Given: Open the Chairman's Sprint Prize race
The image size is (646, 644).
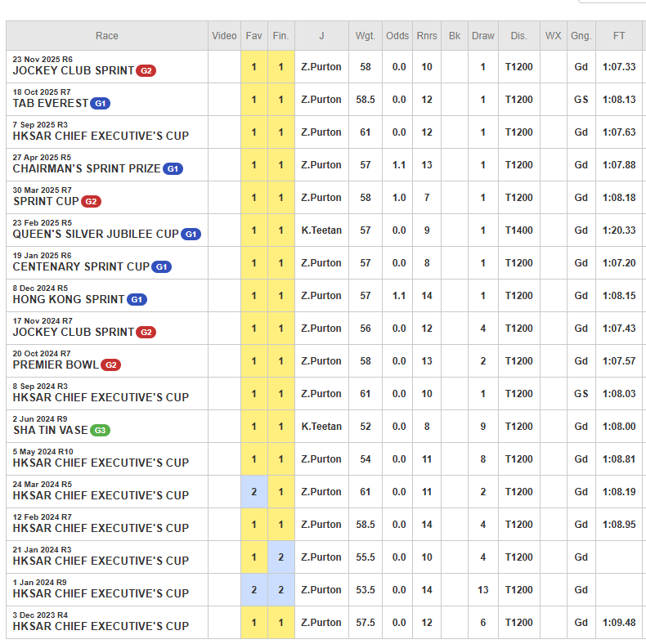Looking at the screenshot, I should click(x=87, y=169).
